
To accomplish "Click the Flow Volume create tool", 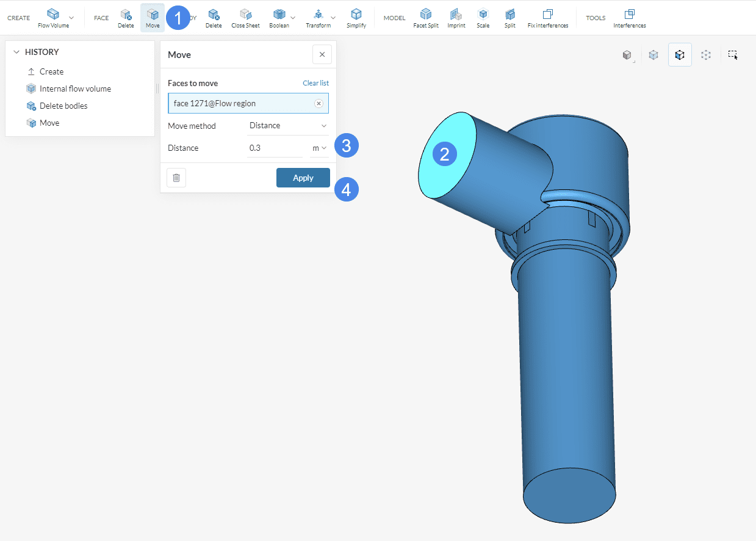I will [54, 18].
